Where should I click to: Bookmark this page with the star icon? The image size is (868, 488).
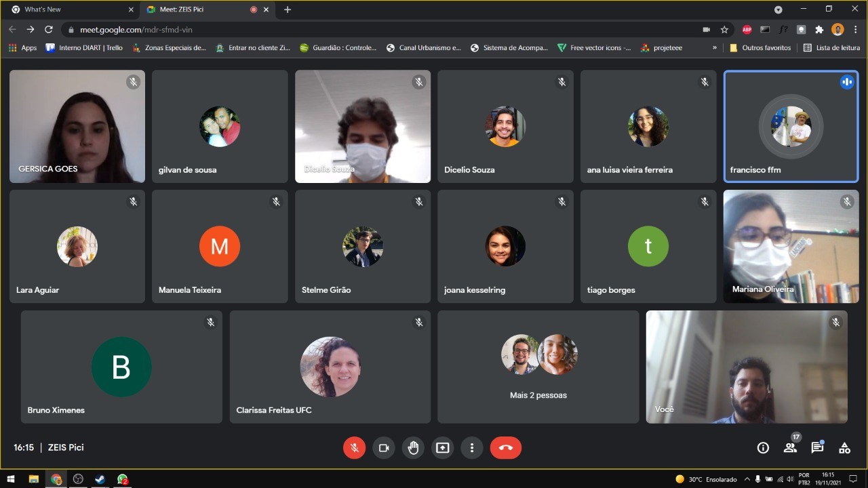pos(724,30)
